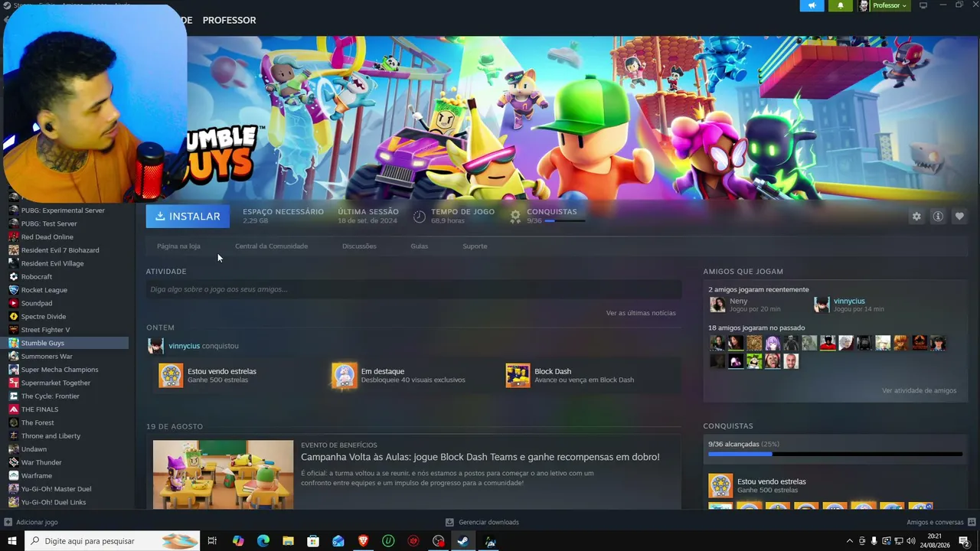Open Brave browser from the taskbar
This screenshot has width=980, height=551.
click(363, 541)
